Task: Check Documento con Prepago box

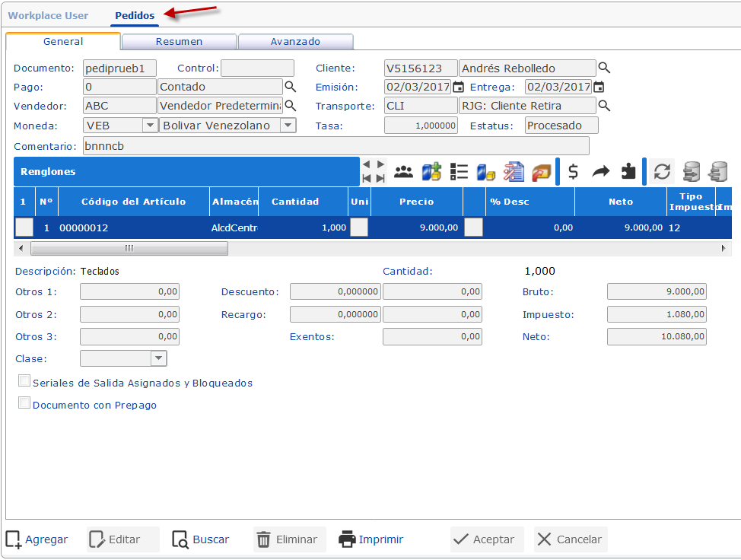Action: [x=24, y=404]
